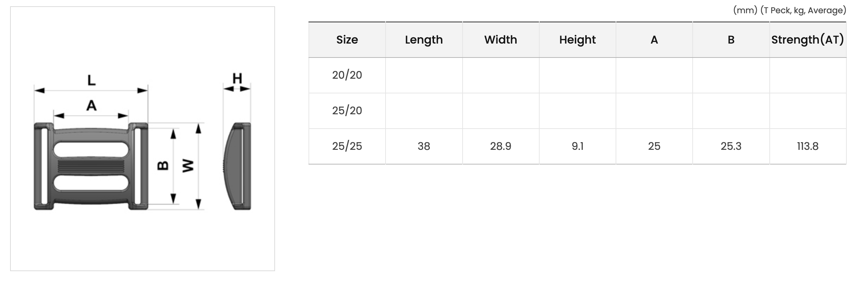Viewport: 868px width, 283px height.
Task: Select the column header labeled A
Action: coord(654,40)
